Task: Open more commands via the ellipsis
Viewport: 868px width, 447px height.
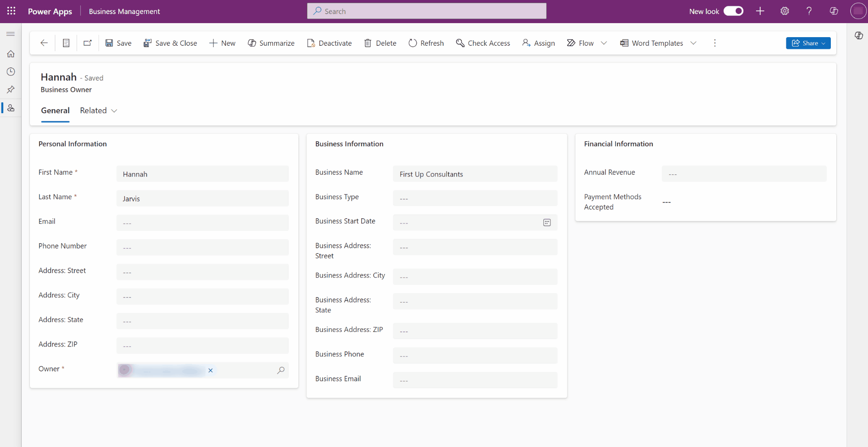Action: (x=714, y=43)
